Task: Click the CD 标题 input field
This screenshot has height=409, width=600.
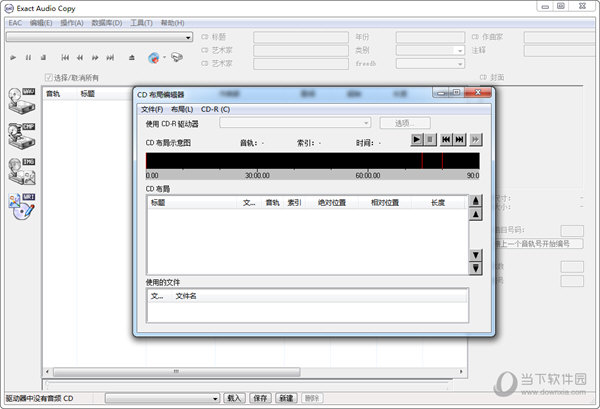Action: 301,37
